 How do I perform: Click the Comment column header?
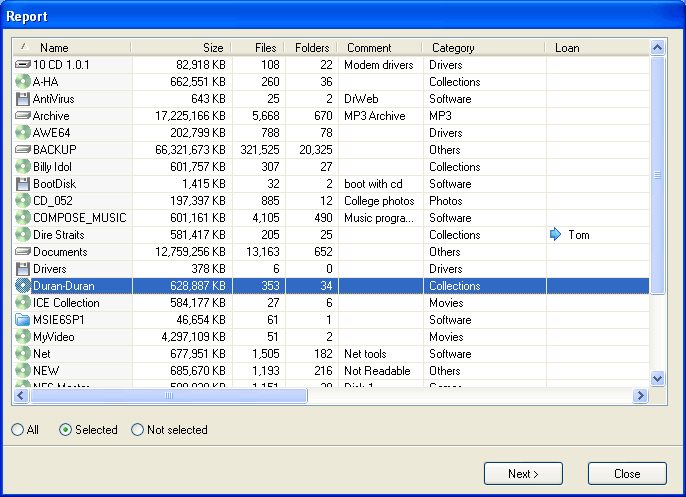[x=369, y=47]
